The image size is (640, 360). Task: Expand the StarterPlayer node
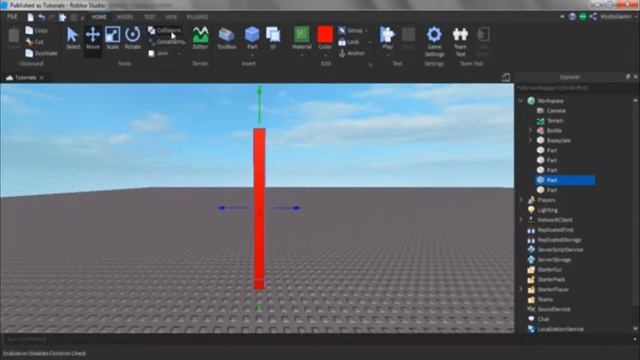point(521,289)
